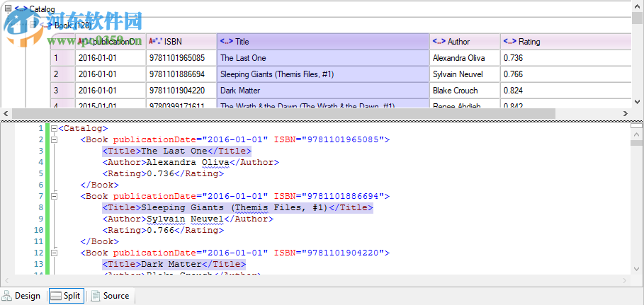
Task: Click the Alexandra Oliva author source line
Action: [x=191, y=163]
